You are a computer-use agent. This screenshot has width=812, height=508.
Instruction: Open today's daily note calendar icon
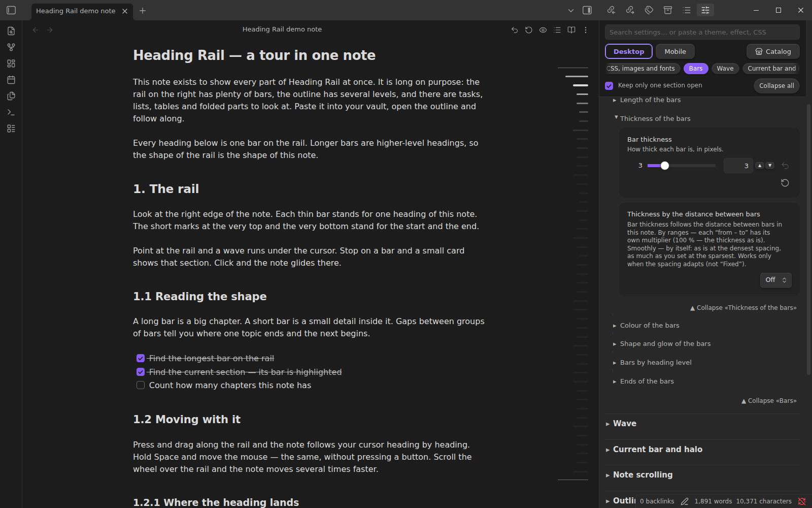tap(11, 80)
